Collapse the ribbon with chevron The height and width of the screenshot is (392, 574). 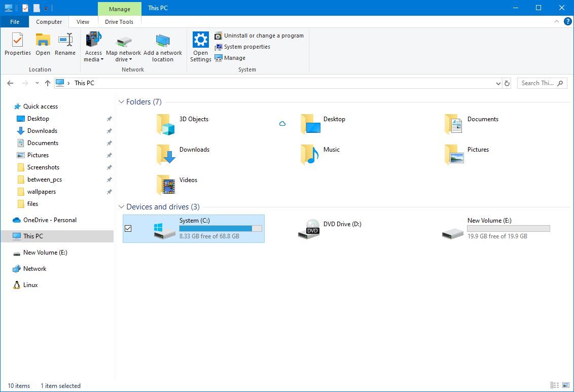tap(556, 22)
